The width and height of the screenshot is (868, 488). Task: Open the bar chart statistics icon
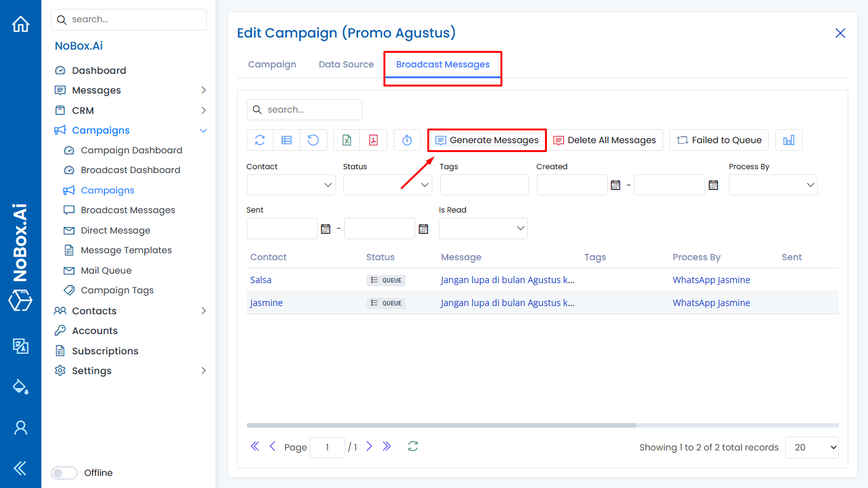[788, 139]
